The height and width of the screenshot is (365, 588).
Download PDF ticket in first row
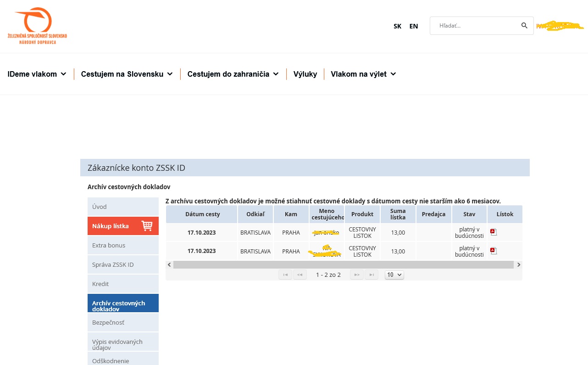click(x=494, y=232)
